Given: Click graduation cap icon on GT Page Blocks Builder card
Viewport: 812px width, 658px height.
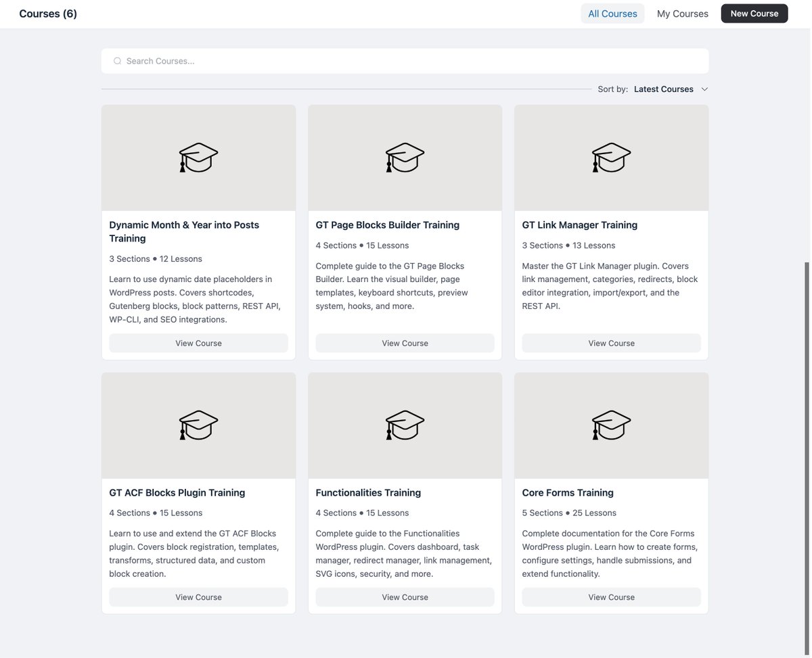Looking at the screenshot, I should [405, 158].
